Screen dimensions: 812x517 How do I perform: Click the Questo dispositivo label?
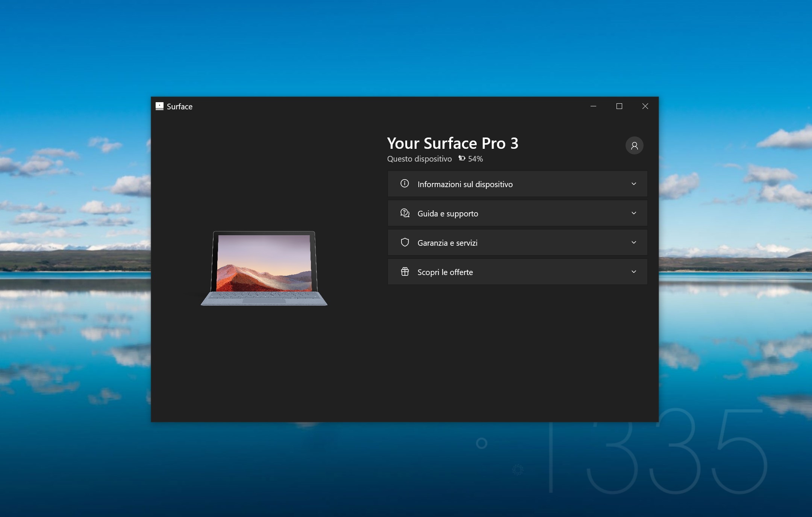coord(420,159)
